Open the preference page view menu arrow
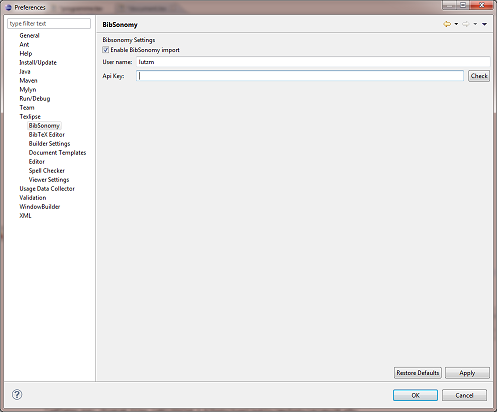Viewport: 497px width, 412px height. click(485, 24)
